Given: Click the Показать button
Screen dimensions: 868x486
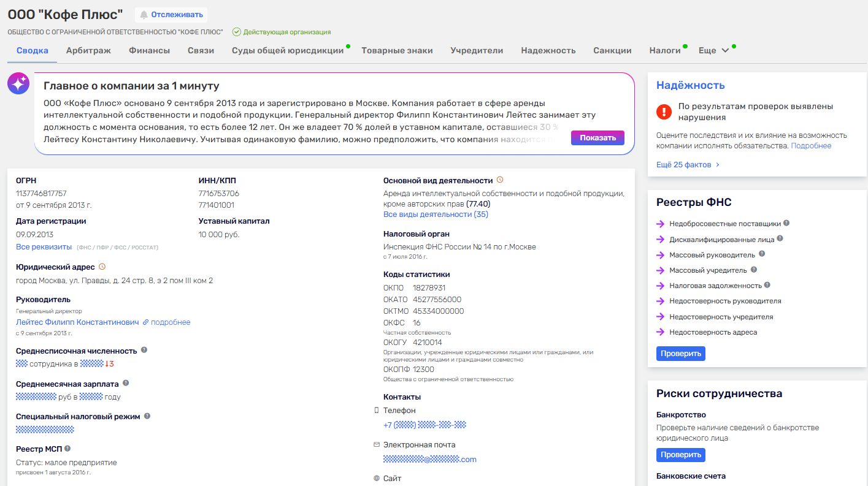Looking at the screenshot, I should 597,138.
